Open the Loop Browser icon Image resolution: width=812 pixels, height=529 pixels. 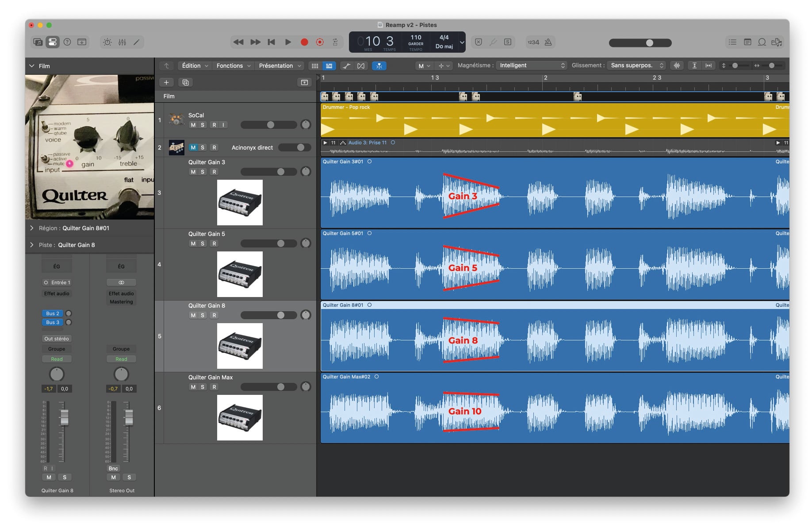(762, 42)
